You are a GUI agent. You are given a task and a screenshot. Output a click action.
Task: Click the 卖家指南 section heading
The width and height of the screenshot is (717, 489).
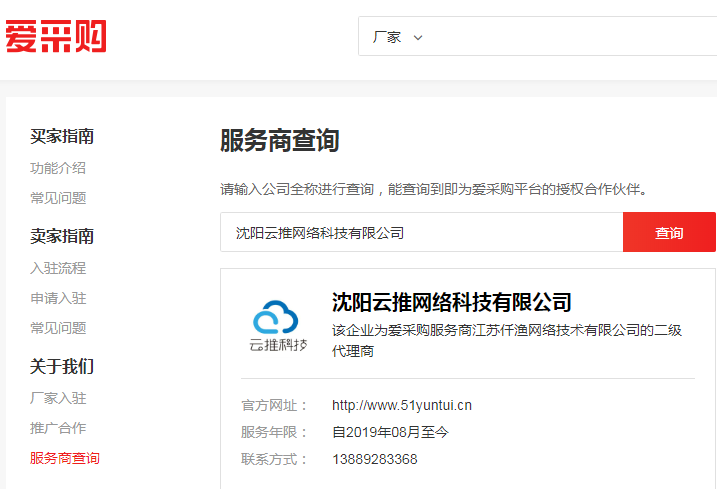click(62, 236)
